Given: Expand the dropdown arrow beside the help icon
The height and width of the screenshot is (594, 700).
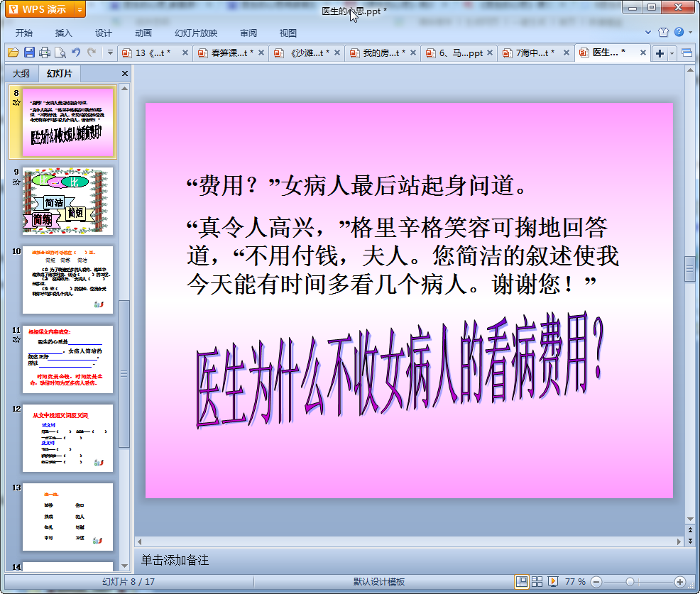Looking at the screenshot, I should (691, 32).
